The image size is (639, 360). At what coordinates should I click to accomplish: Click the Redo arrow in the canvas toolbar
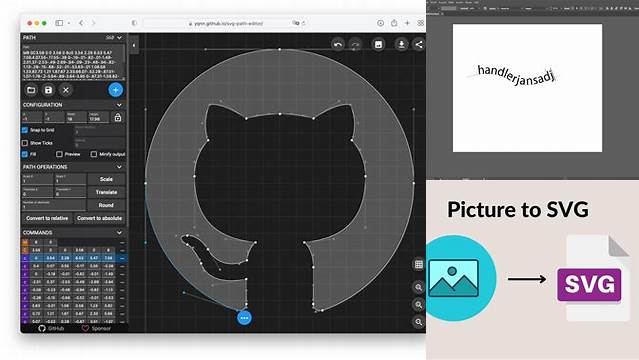click(355, 44)
